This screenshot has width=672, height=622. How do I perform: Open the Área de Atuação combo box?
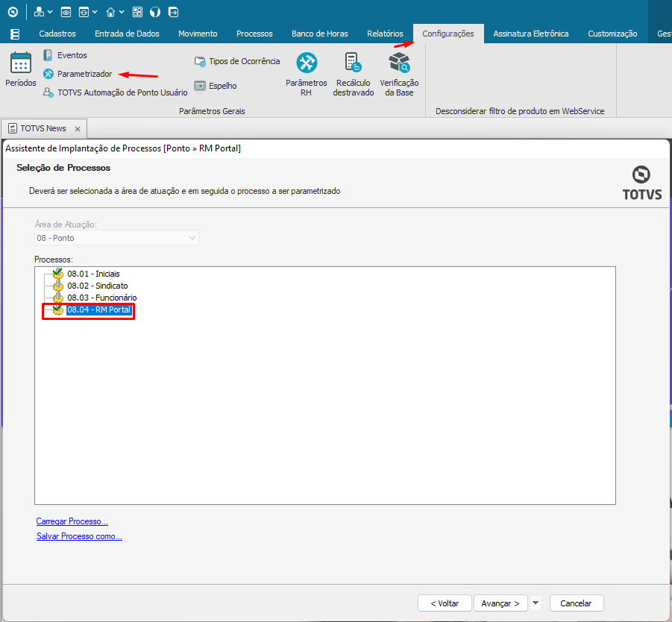coord(116,238)
